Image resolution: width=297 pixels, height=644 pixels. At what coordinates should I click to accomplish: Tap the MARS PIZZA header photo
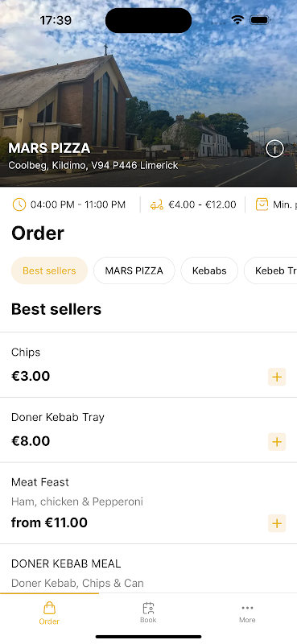point(148,93)
